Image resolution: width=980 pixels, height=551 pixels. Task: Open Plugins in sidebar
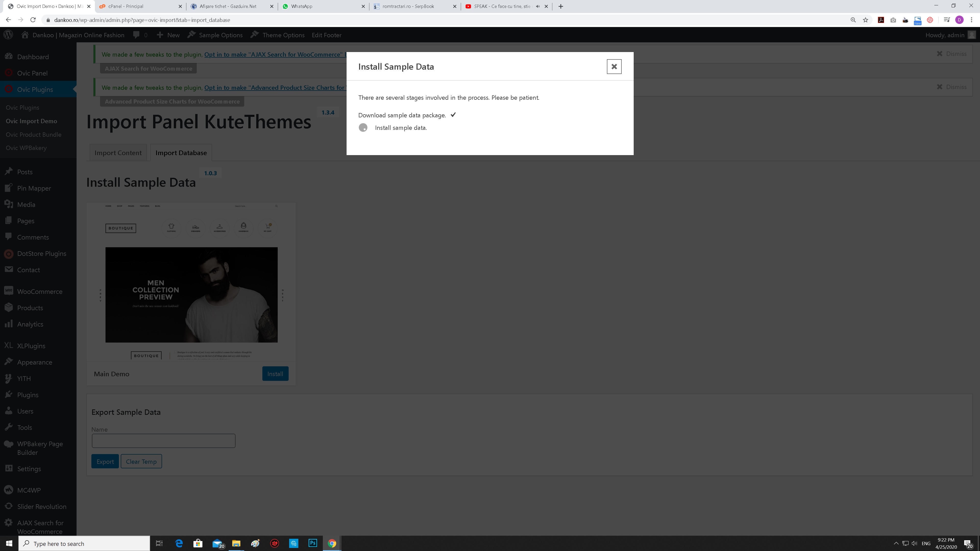pos(38,395)
